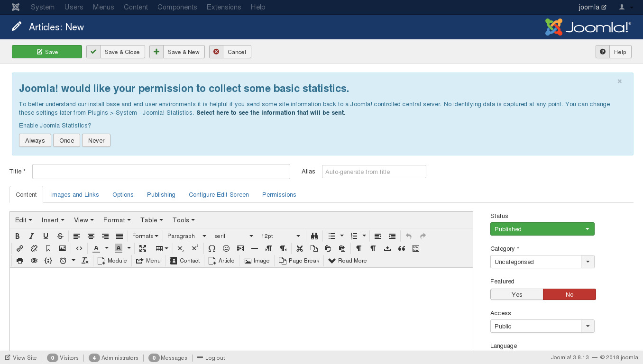Image resolution: width=643 pixels, height=364 pixels.
Task: Open the font size 12pt dropdown
Action: tap(281, 236)
